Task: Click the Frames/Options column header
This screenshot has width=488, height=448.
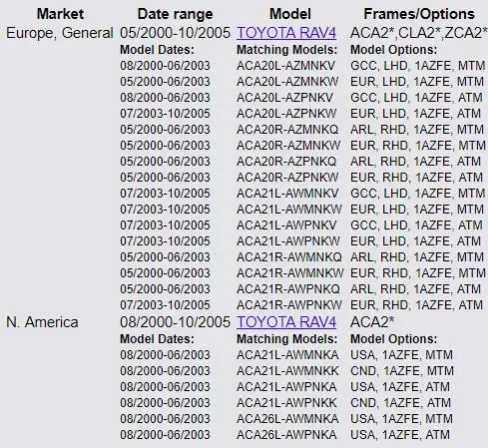Action: 419,14
